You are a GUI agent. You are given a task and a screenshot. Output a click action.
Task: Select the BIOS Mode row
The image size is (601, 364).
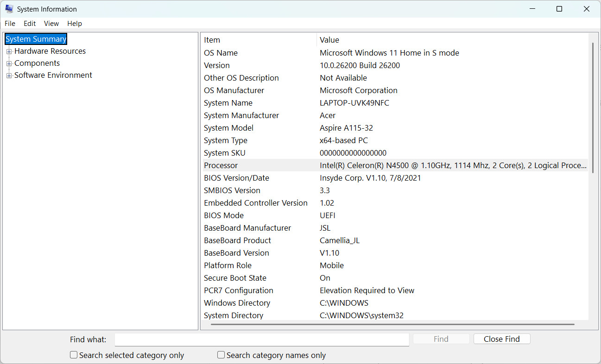395,215
